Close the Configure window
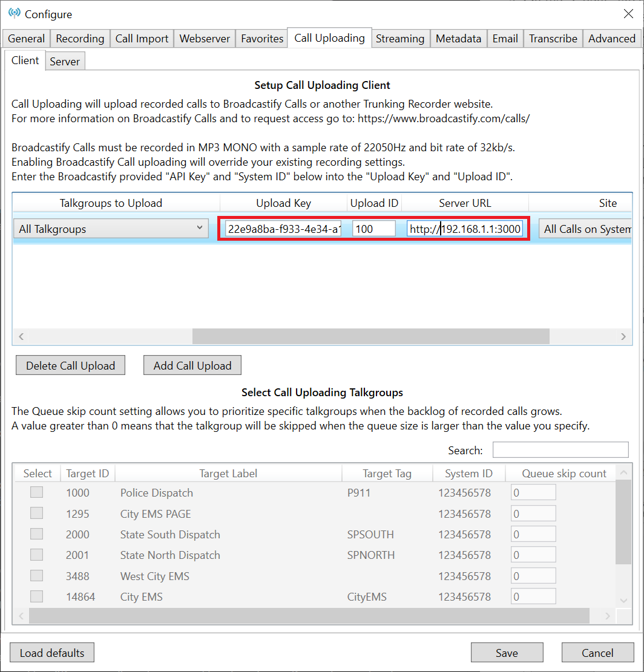 628,14
